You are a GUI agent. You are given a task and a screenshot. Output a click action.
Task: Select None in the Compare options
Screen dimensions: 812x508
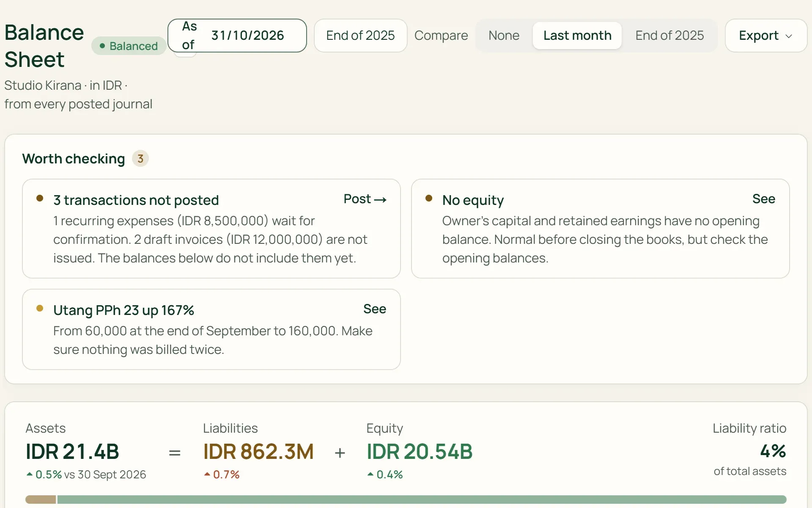click(504, 36)
